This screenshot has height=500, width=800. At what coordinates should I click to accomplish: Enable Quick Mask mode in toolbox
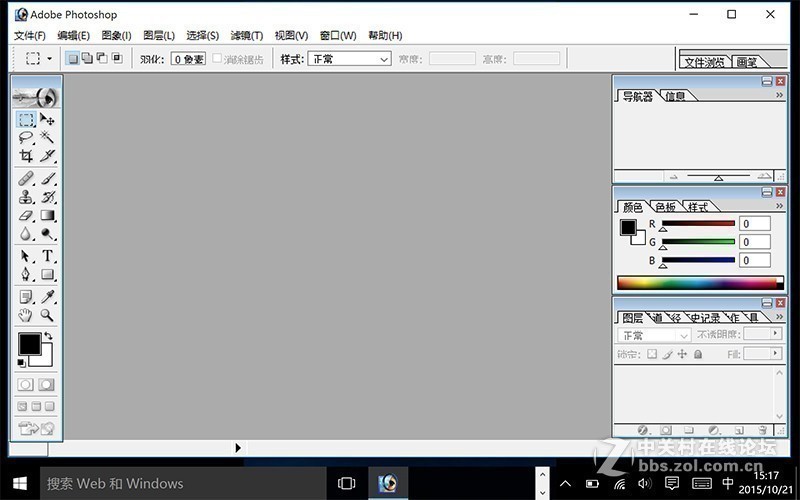(46, 385)
